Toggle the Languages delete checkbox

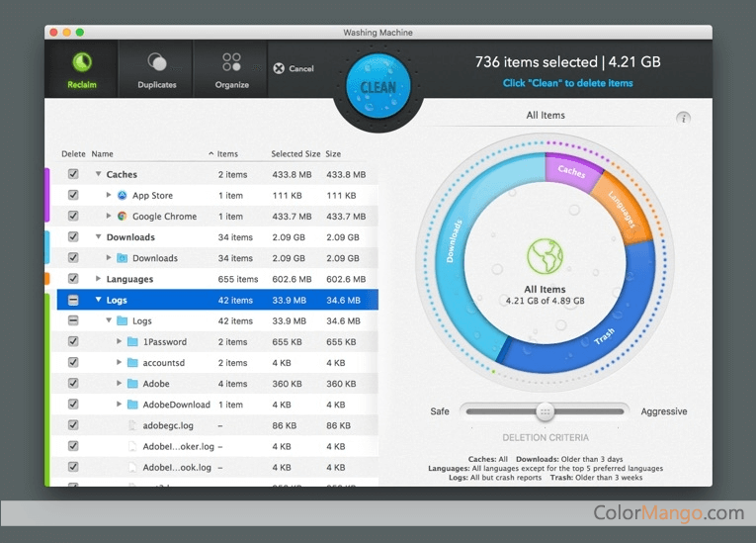(73, 279)
